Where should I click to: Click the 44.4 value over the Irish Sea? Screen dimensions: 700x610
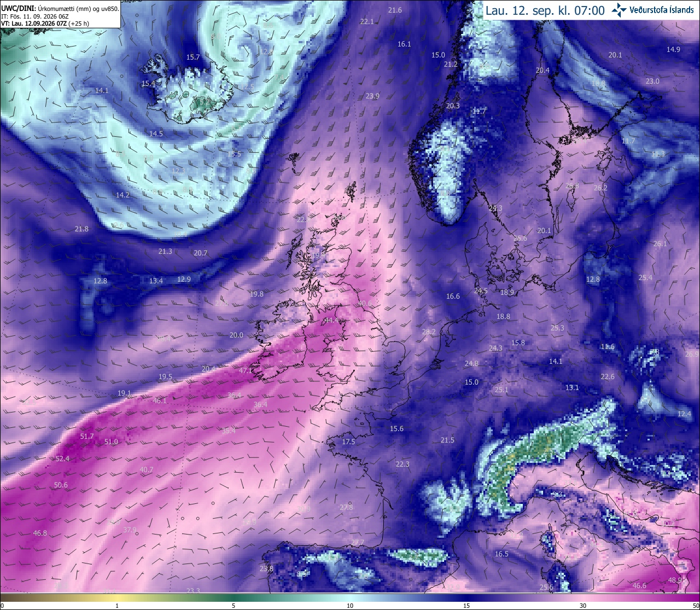tap(331, 320)
